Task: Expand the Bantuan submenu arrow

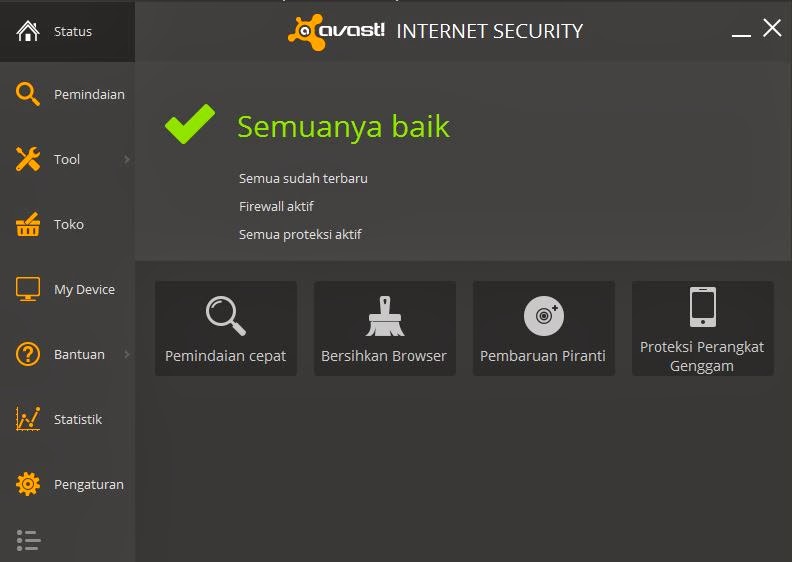Action: point(127,354)
